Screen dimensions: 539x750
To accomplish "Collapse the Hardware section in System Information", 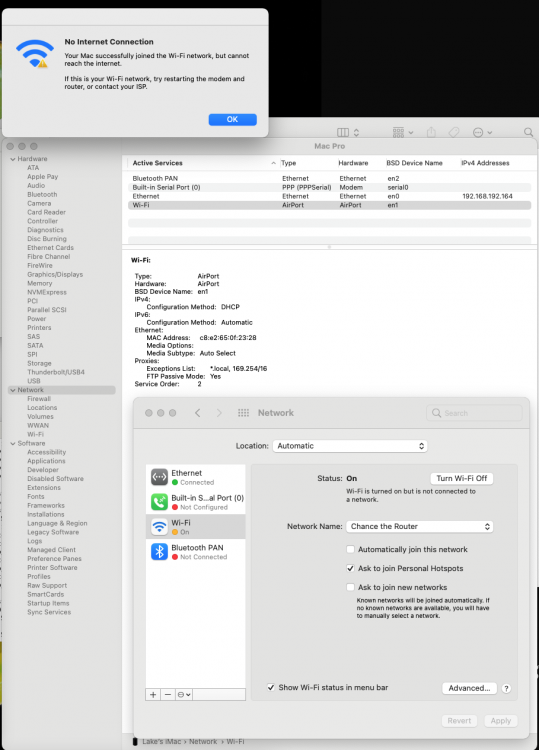I will (x=13, y=159).
